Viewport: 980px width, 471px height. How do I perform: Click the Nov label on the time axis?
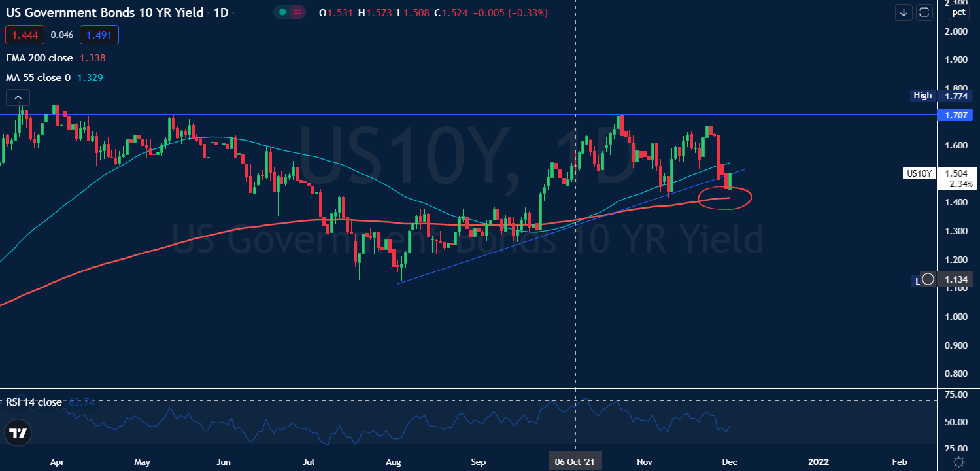click(x=645, y=462)
